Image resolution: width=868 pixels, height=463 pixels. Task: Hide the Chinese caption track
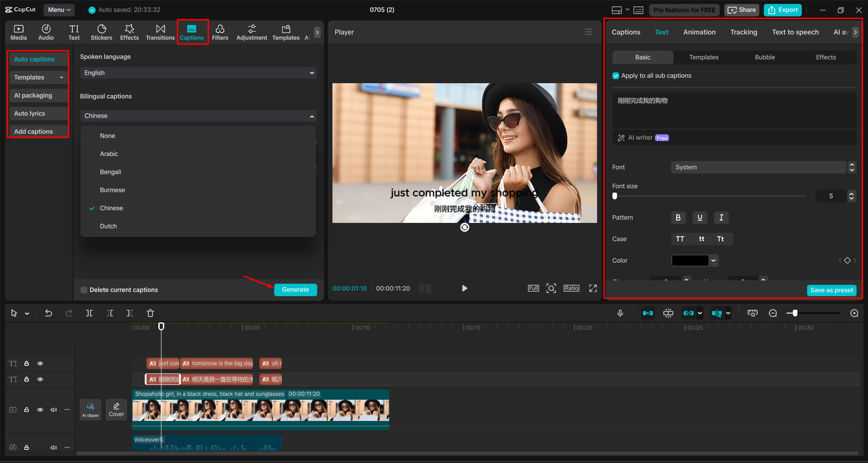click(x=40, y=379)
